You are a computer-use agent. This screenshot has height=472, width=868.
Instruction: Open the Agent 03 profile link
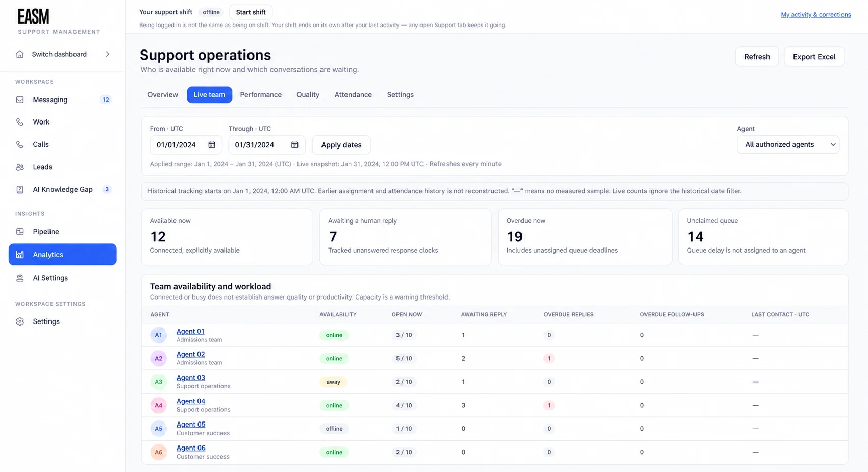click(190, 378)
